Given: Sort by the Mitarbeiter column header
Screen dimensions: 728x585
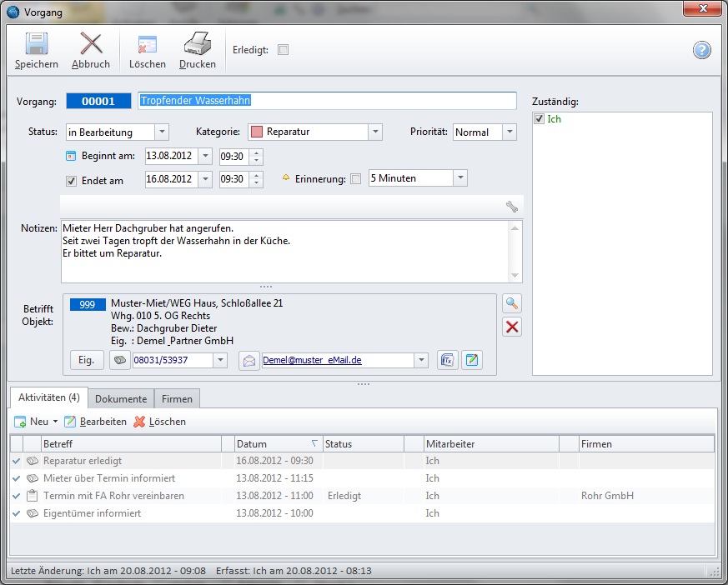Looking at the screenshot, I should click(491, 444).
